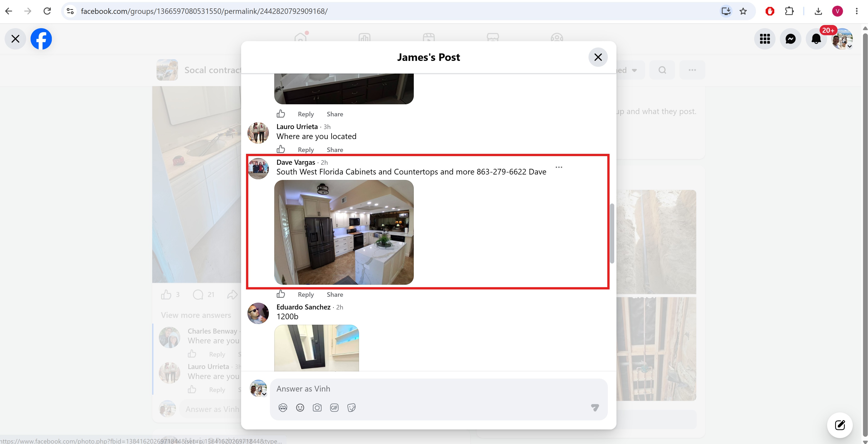Add a GIF to the answer
This screenshot has height=444, width=868.
pos(334,408)
